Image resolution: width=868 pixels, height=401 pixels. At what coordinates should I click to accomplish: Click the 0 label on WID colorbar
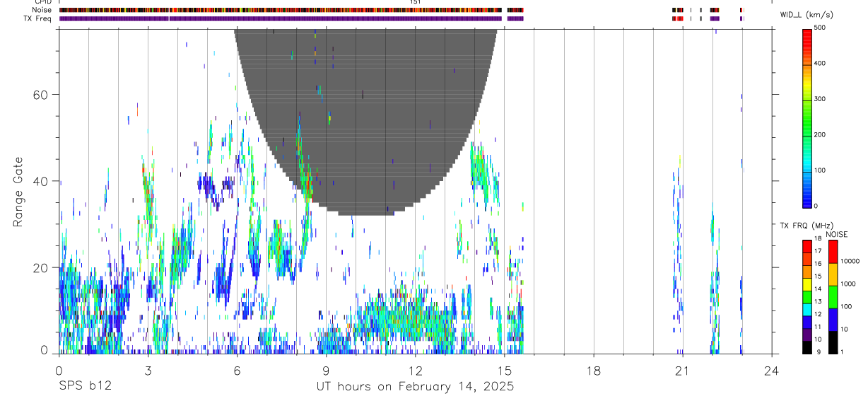816,206
